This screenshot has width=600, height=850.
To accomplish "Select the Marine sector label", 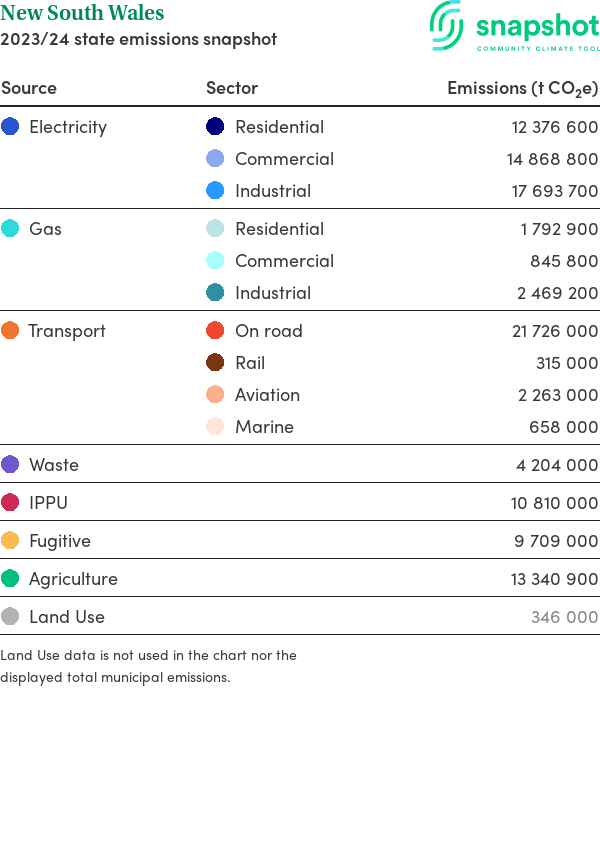I will [x=264, y=427].
